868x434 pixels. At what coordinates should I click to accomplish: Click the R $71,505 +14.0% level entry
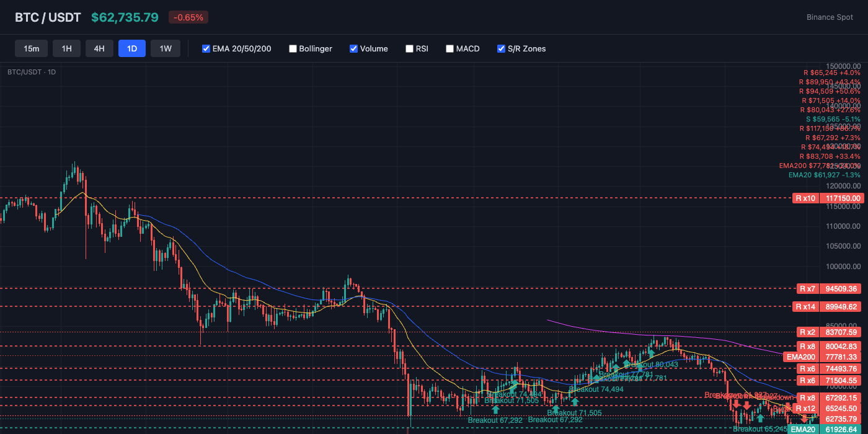pos(831,100)
